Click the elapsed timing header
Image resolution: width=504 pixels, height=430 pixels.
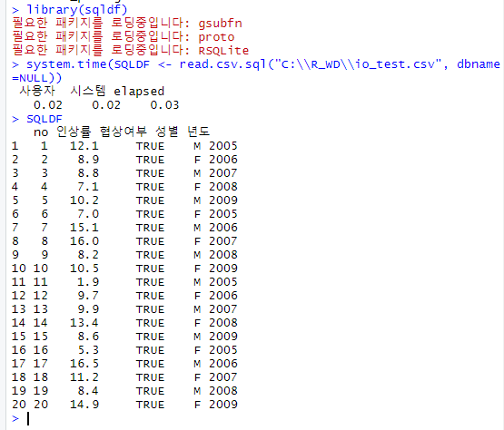tap(139, 92)
